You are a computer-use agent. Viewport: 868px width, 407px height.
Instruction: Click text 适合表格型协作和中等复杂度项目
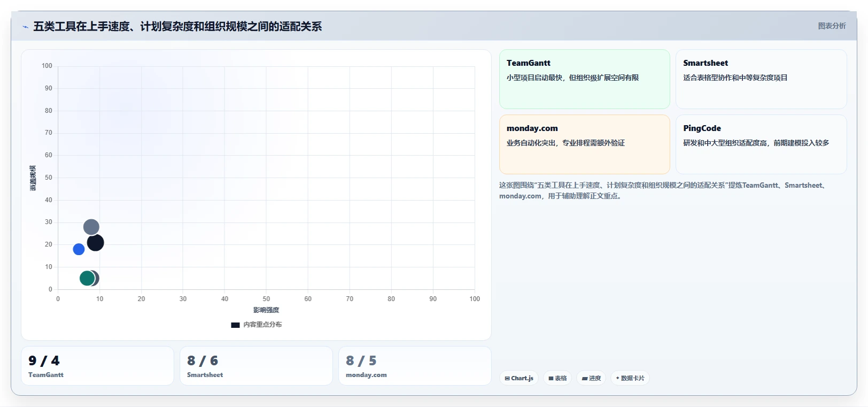[735, 78]
